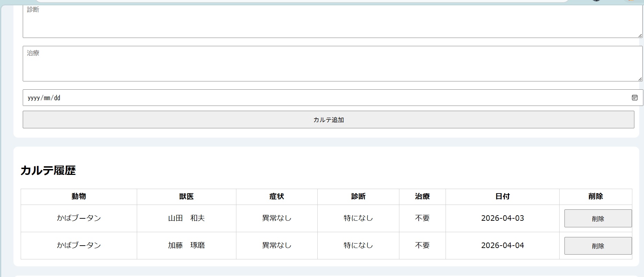Click the 日付 column header
644x277 pixels.
[x=502, y=197]
